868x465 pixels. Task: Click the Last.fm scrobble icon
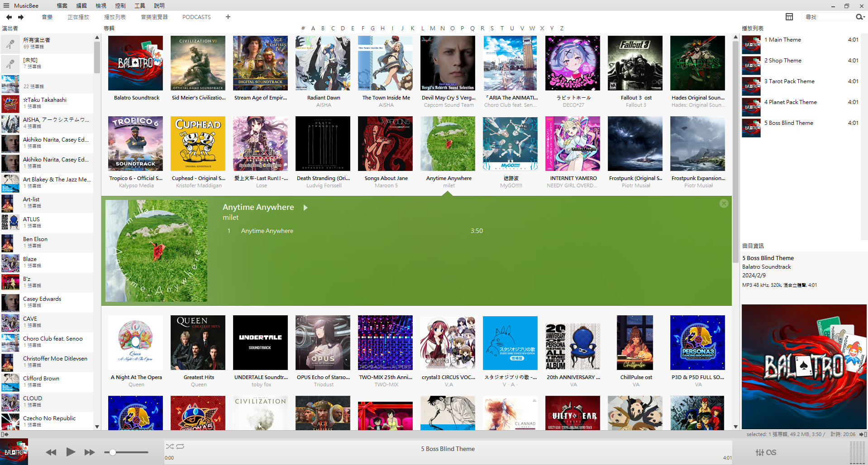click(x=771, y=452)
